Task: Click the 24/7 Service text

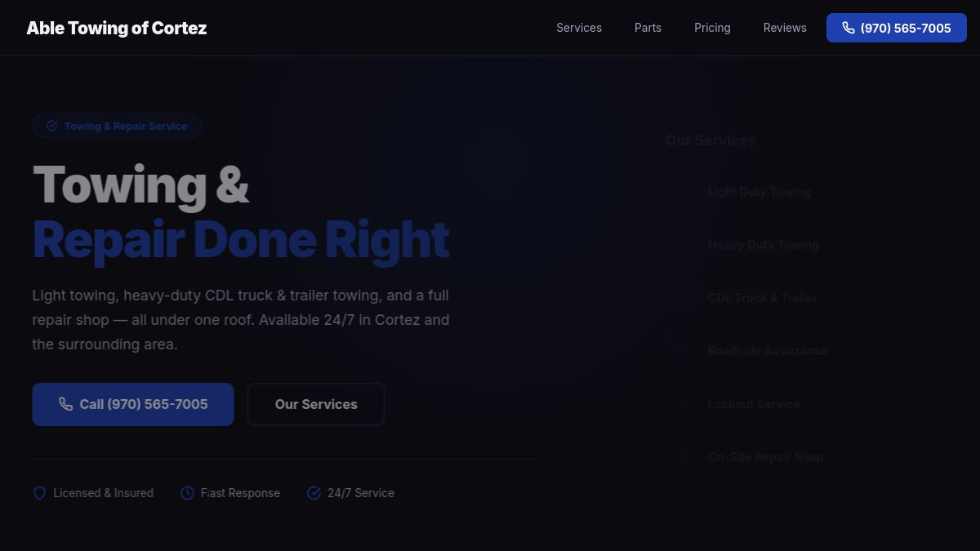Action: click(x=361, y=493)
